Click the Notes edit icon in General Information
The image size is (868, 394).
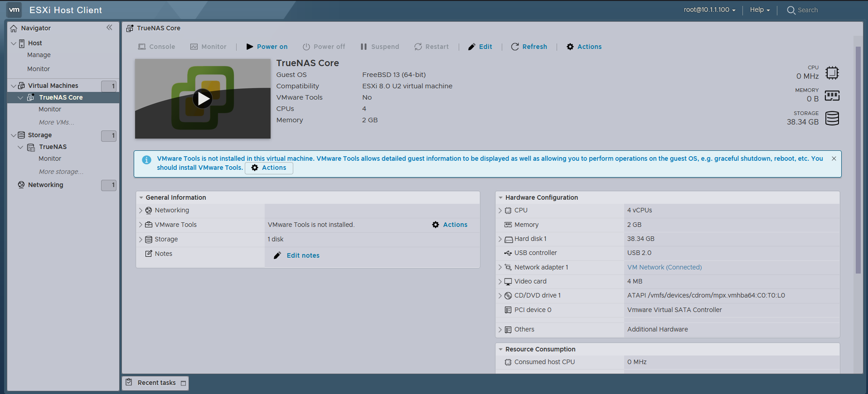(x=149, y=254)
